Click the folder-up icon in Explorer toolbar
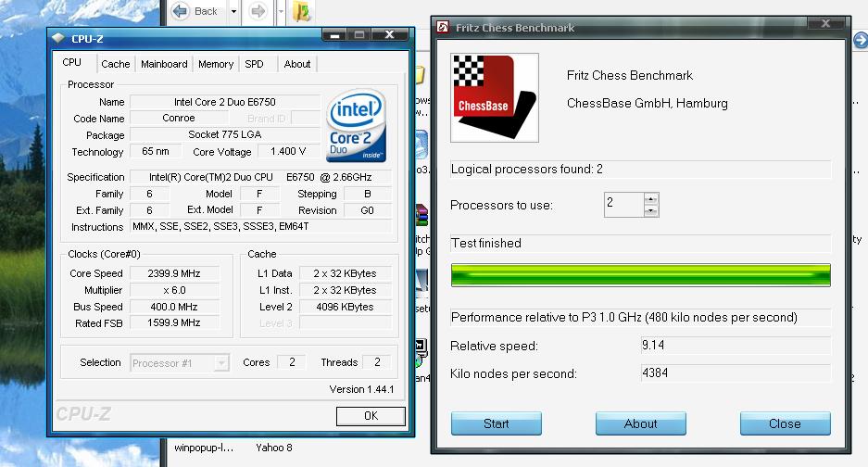The height and width of the screenshot is (467, 868). coord(302,12)
